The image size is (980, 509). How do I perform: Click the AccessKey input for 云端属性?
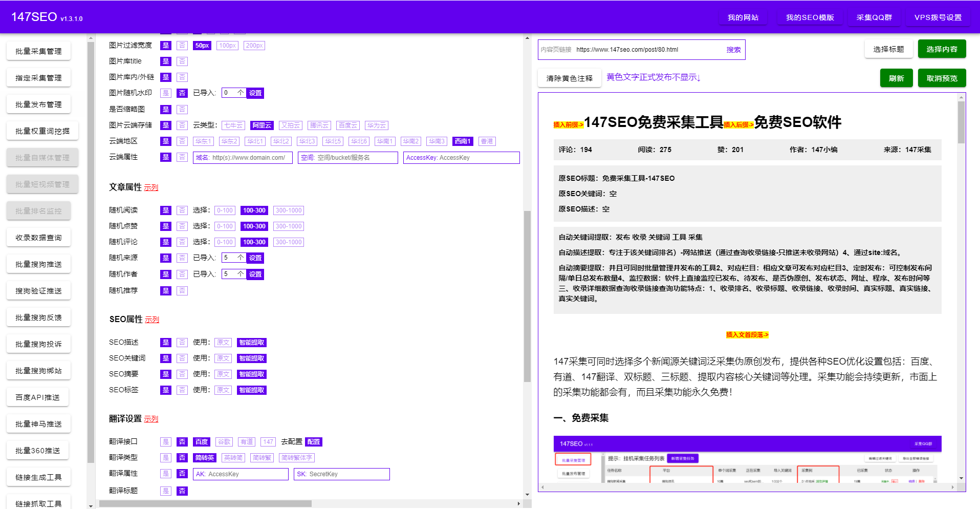coord(461,158)
